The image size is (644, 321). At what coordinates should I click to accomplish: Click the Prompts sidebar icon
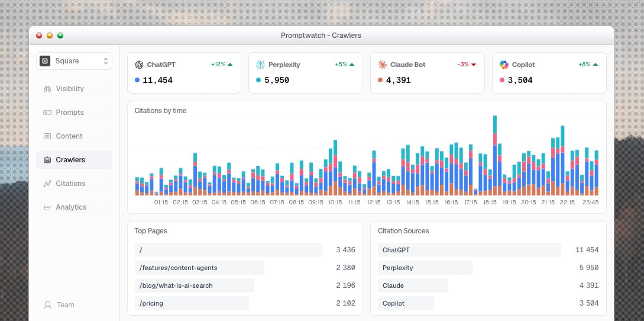[47, 113]
